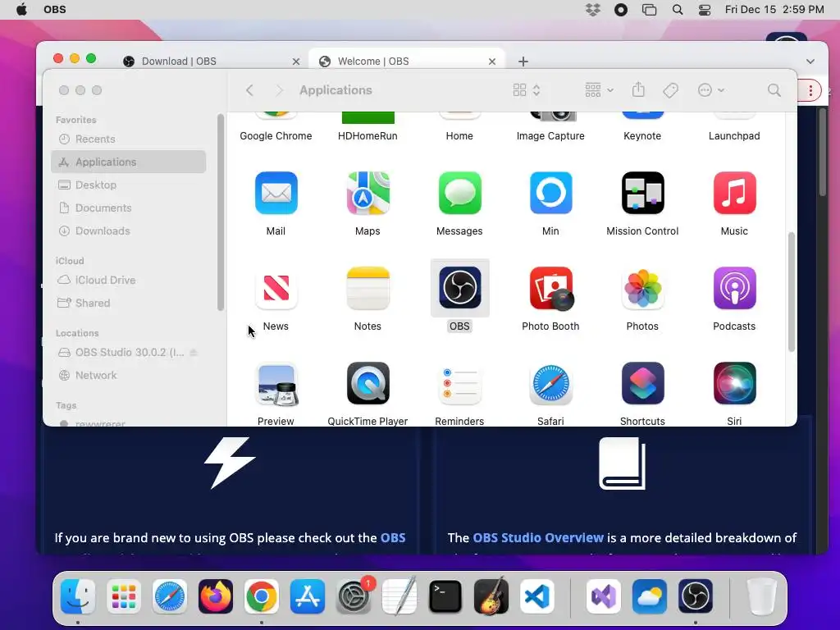Select the Min browser app icon
Image resolution: width=840 pixels, height=630 pixels.
(550, 193)
